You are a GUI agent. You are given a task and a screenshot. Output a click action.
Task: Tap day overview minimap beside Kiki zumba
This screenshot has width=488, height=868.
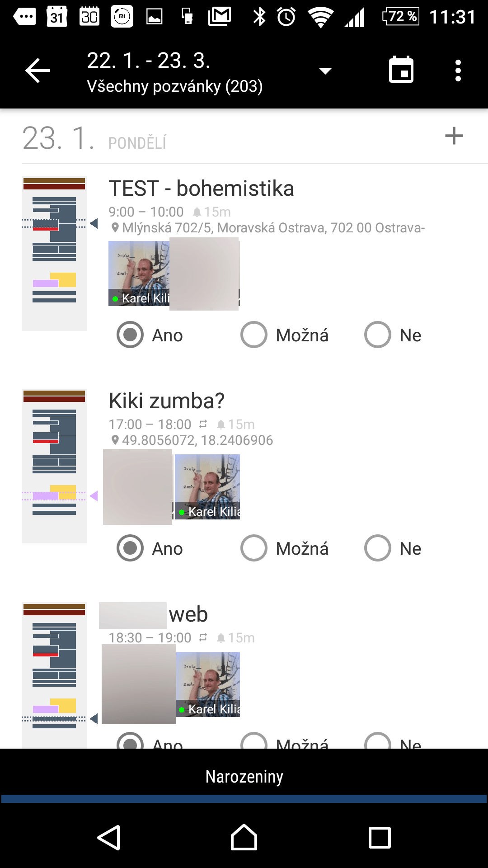pos(54,466)
